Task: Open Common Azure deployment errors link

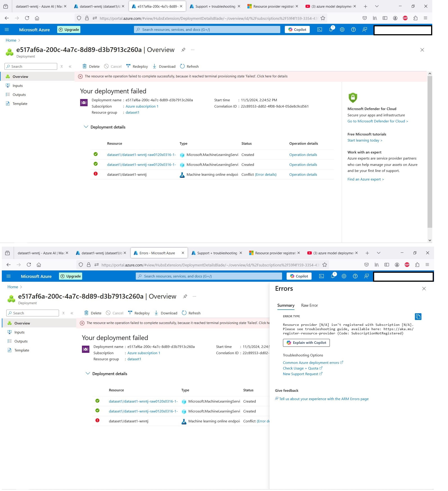Action: (311, 363)
